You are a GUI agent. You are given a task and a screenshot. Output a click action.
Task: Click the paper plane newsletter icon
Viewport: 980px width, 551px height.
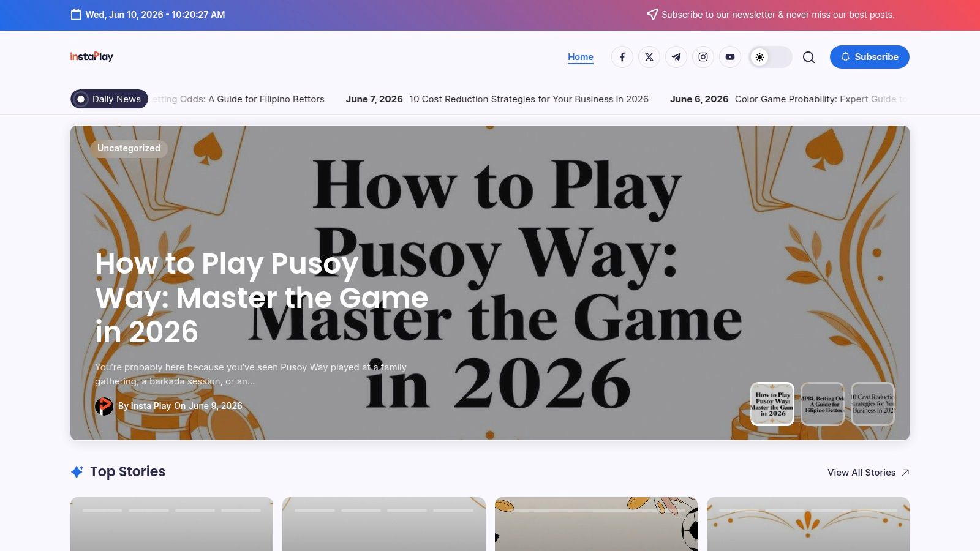click(x=652, y=14)
